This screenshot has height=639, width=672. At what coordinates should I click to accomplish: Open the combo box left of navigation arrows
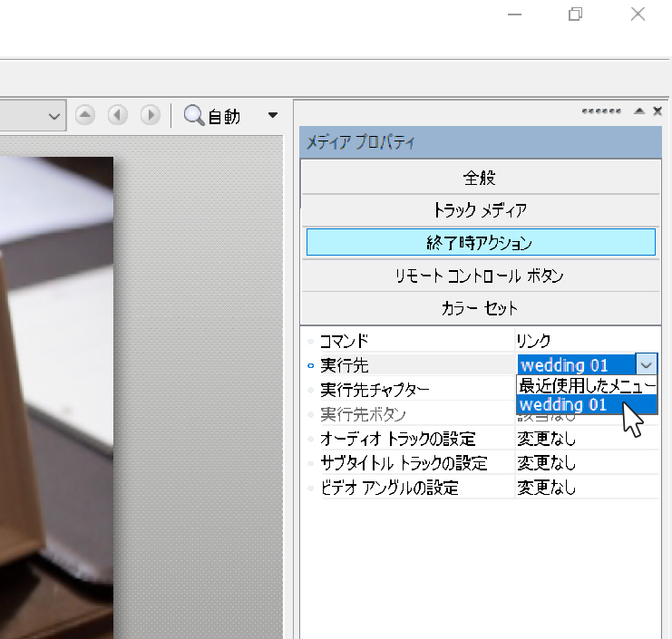[x=33, y=116]
